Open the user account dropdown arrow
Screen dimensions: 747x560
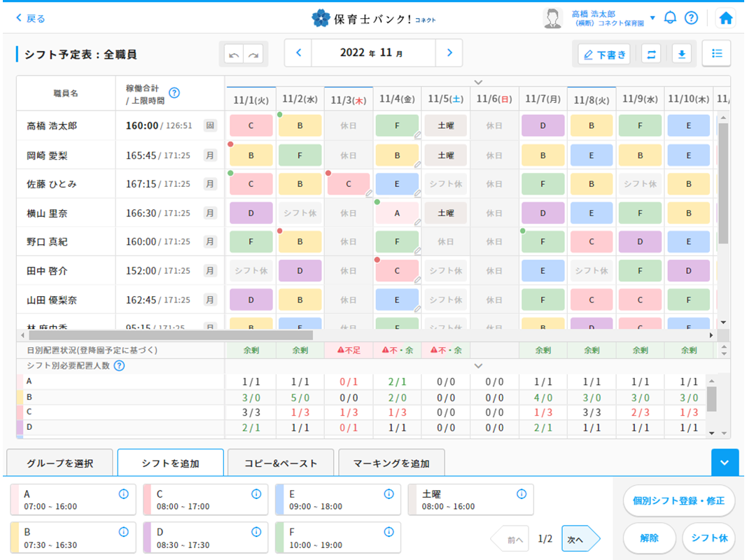point(652,18)
